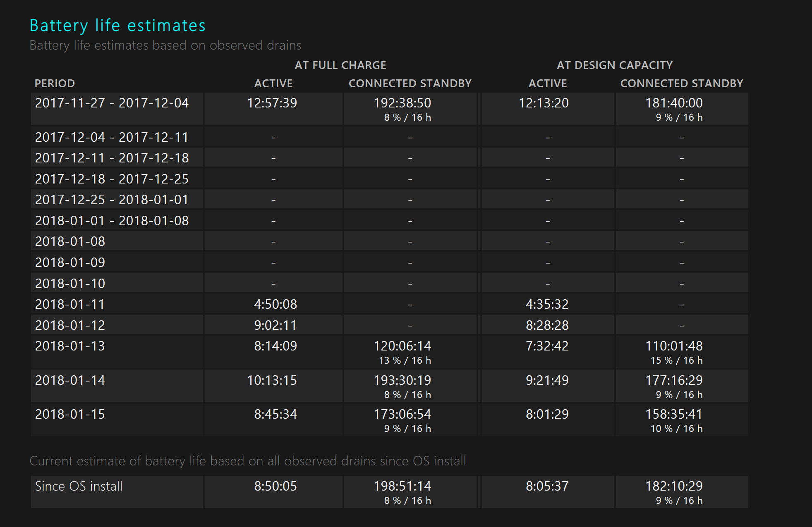Select the 2018-01-13 period cell
This screenshot has height=527, width=812.
(70, 346)
